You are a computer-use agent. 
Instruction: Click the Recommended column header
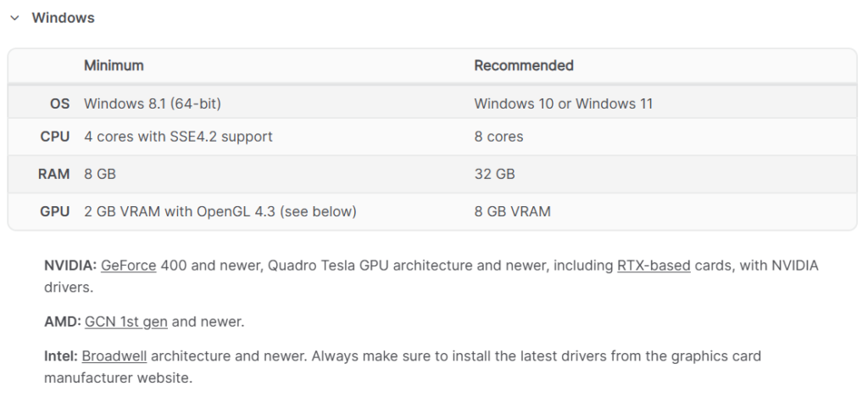tap(524, 65)
